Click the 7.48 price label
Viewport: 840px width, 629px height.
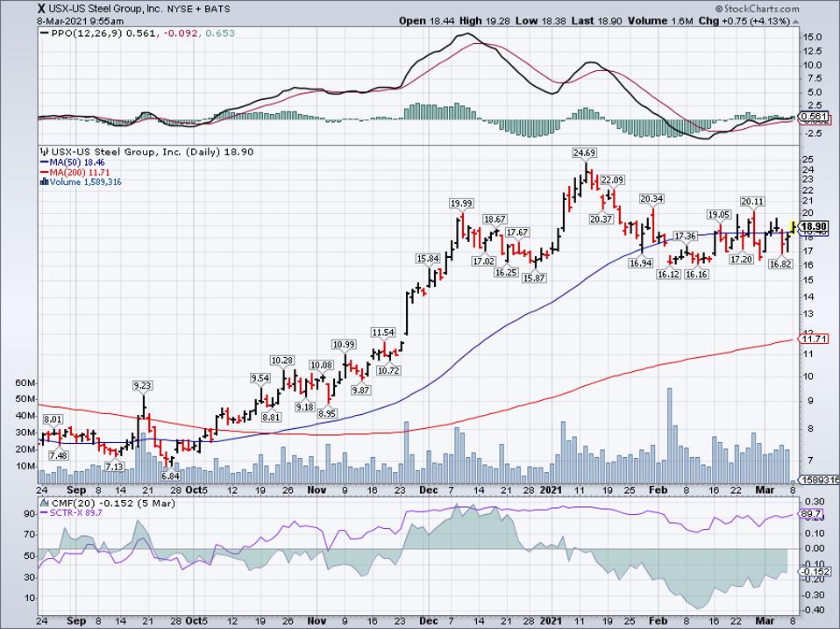click(x=59, y=455)
